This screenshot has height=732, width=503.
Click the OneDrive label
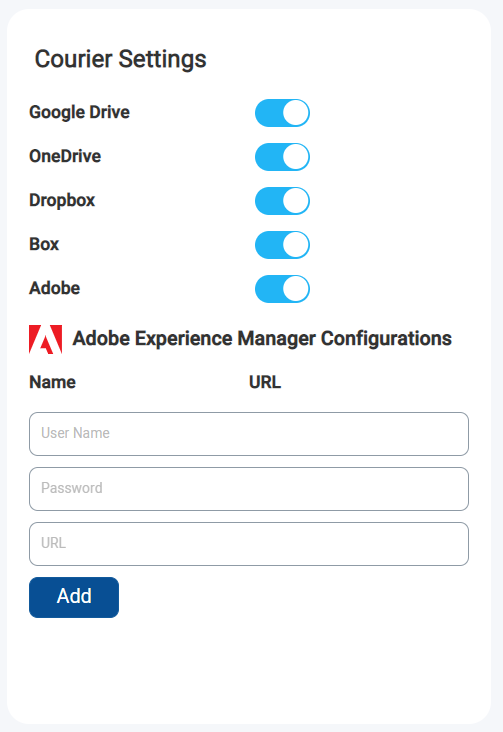[65, 156]
